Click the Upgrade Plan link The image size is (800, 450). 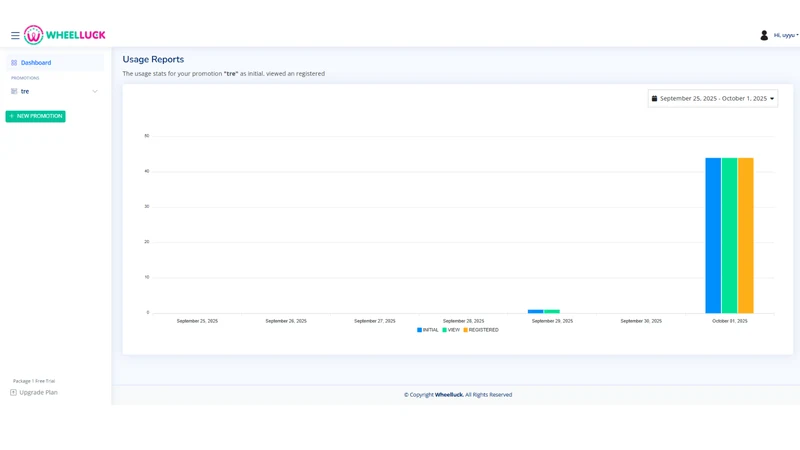coord(34,392)
